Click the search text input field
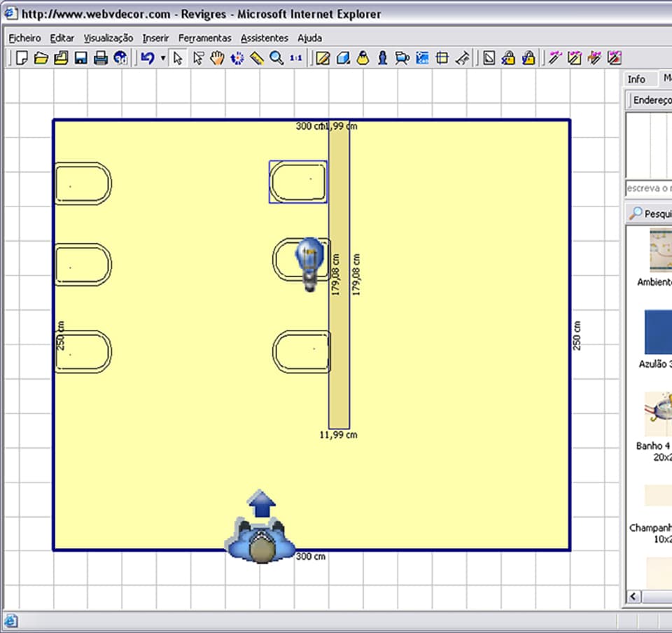Image resolution: width=672 pixels, height=633 pixels. coord(649,188)
